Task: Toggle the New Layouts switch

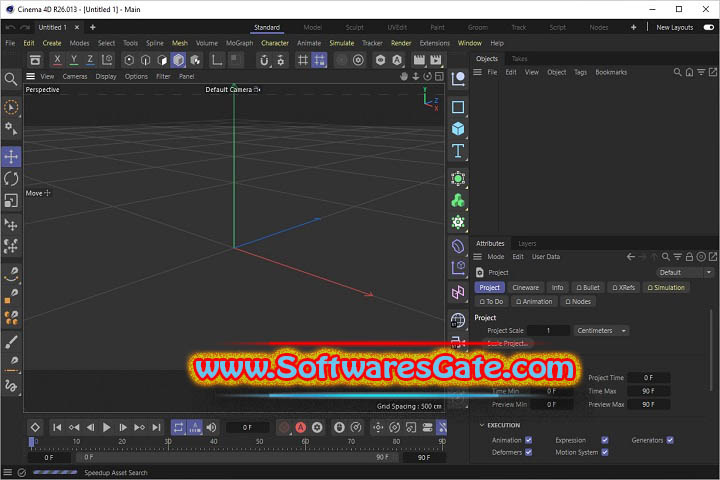Action: (709, 28)
